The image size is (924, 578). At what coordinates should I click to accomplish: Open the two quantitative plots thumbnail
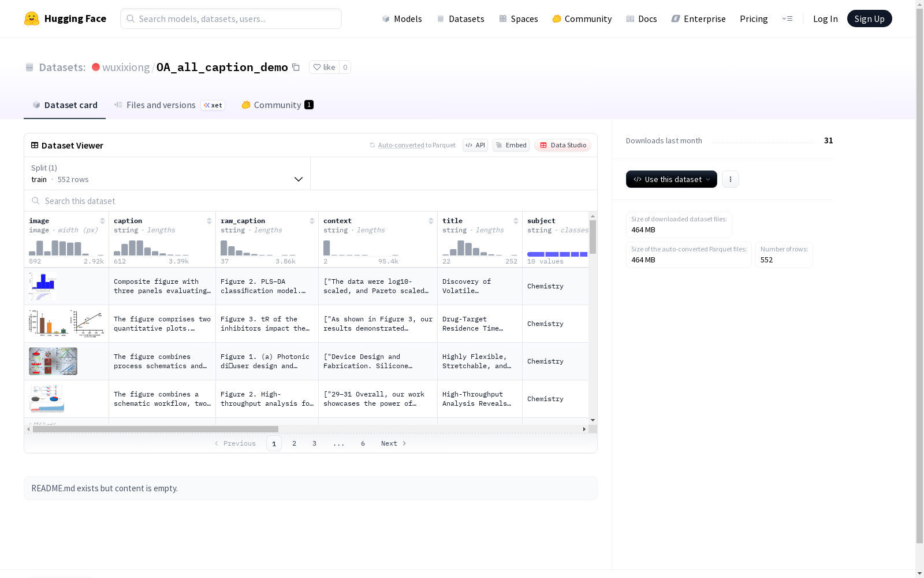click(x=66, y=324)
